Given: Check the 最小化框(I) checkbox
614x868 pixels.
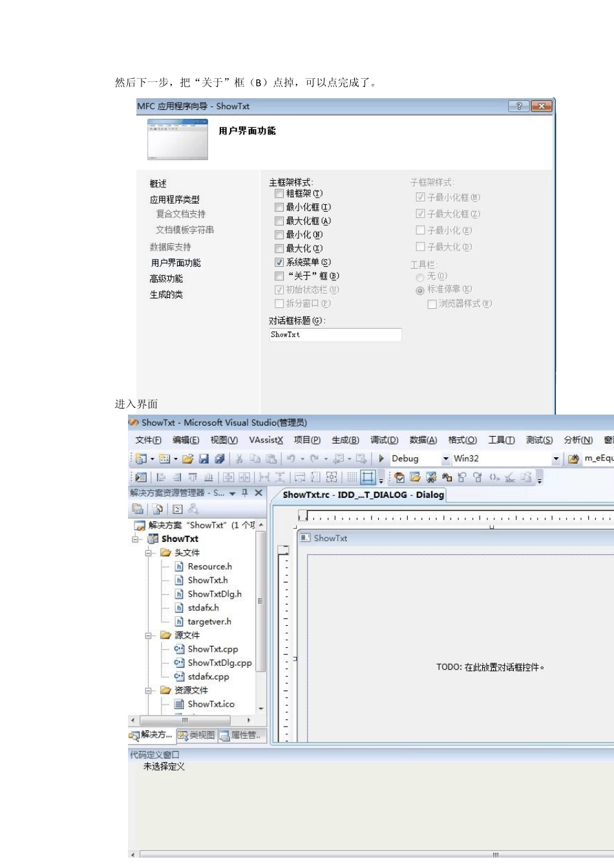Looking at the screenshot, I should [279, 207].
